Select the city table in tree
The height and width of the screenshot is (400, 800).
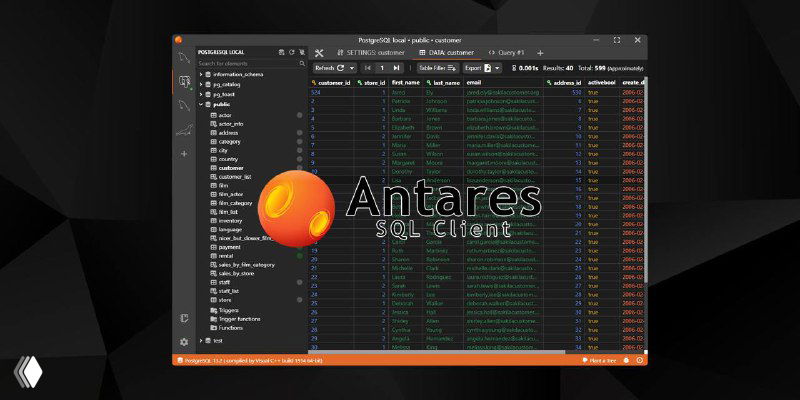click(x=223, y=151)
